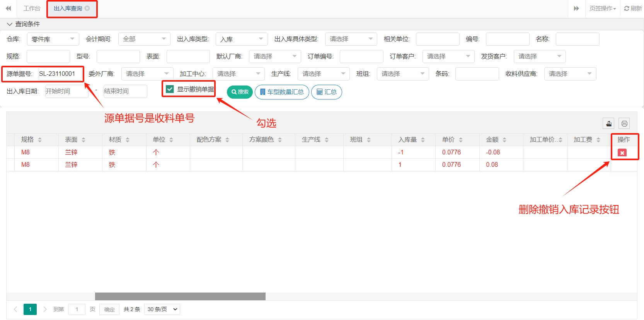Open the 出入库类型 dropdown showing 入库
644x320 pixels.
click(x=241, y=39)
